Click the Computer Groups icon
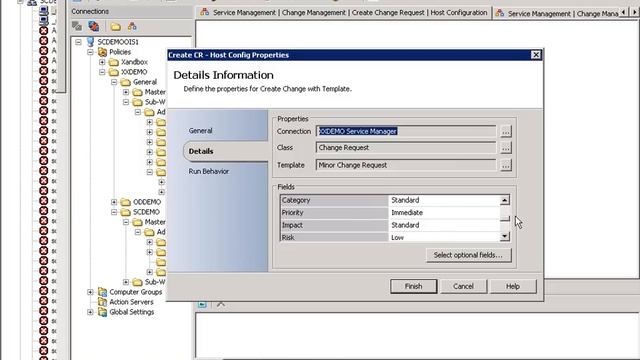This screenshot has height=360, width=640. 102,292
